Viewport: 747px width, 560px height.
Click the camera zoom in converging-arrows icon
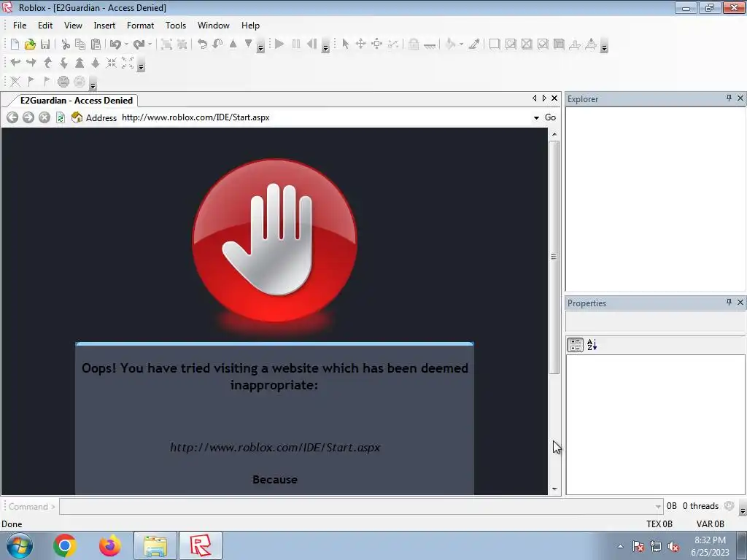coord(112,63)
